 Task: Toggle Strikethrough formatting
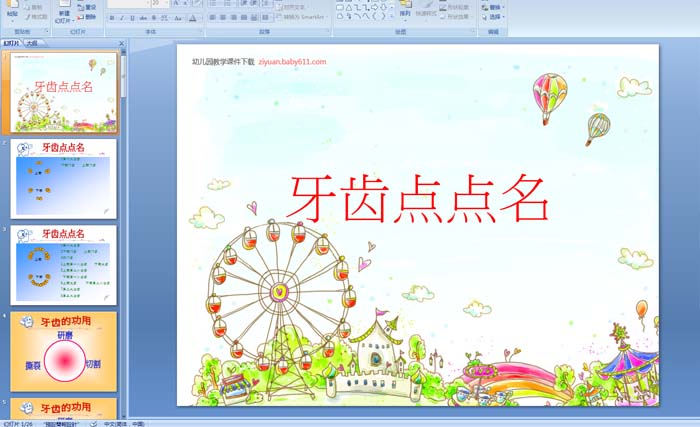143,18
